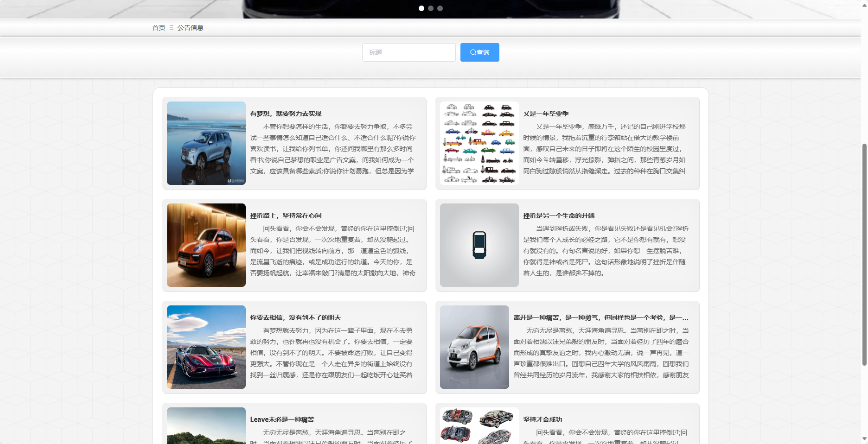The width and height of the screenshot is (868, 444).
Task: Open the top-view car icon thumbnail
Action: 479,245
